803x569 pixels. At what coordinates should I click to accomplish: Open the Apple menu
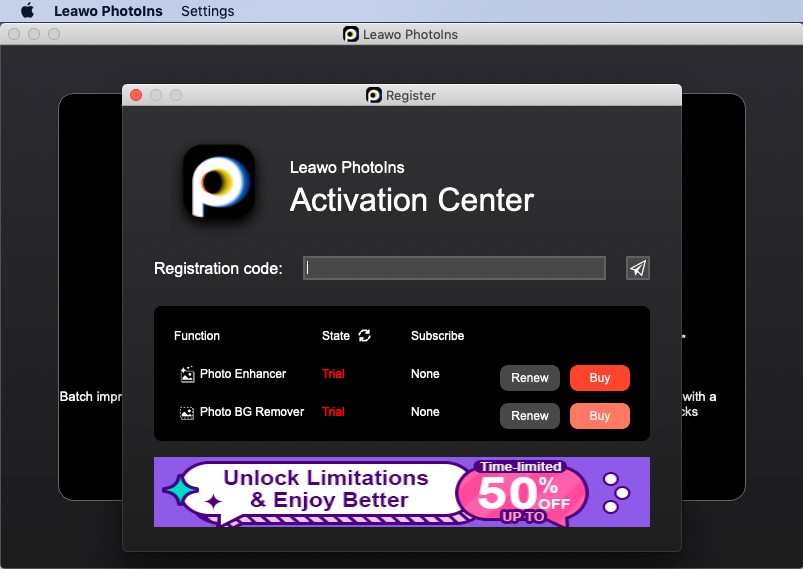27,11
